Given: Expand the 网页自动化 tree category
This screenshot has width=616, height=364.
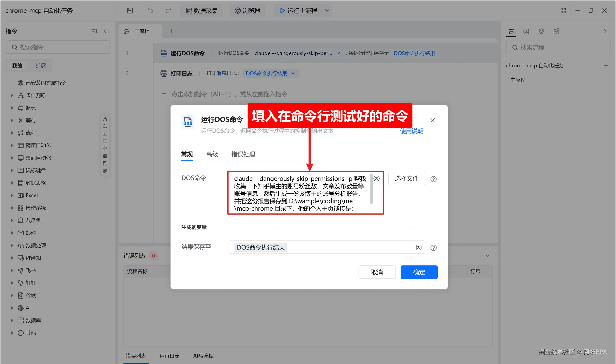Looking at the screenshot, I should coord(12,145).
